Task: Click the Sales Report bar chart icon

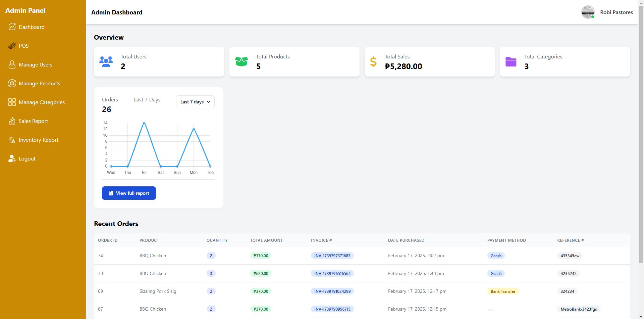Action: 12,121
